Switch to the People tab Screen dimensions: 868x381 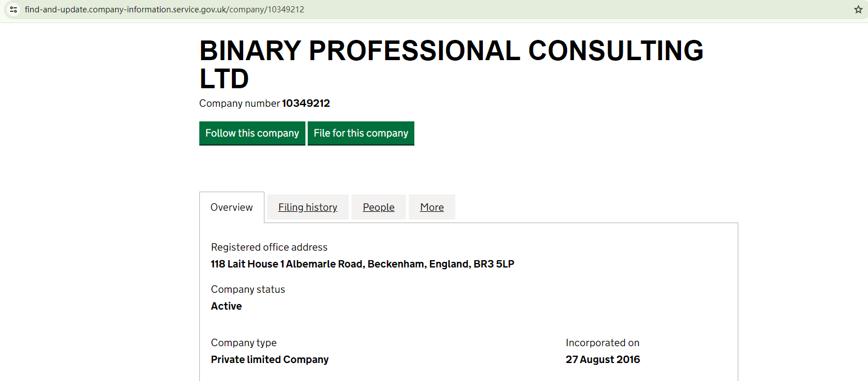378,207
